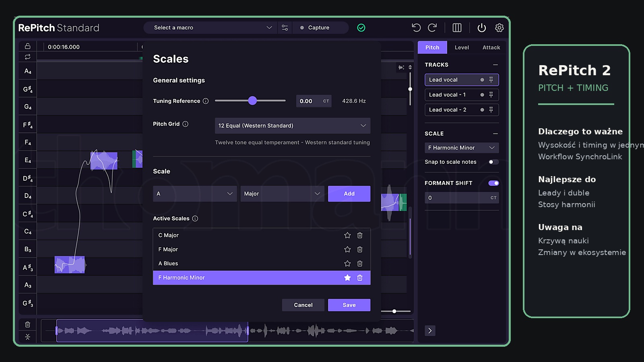Screen dimensions: 644x362
Task: Open settings via the gear icon
Action: pyautogui.click(x=499, y=28)
